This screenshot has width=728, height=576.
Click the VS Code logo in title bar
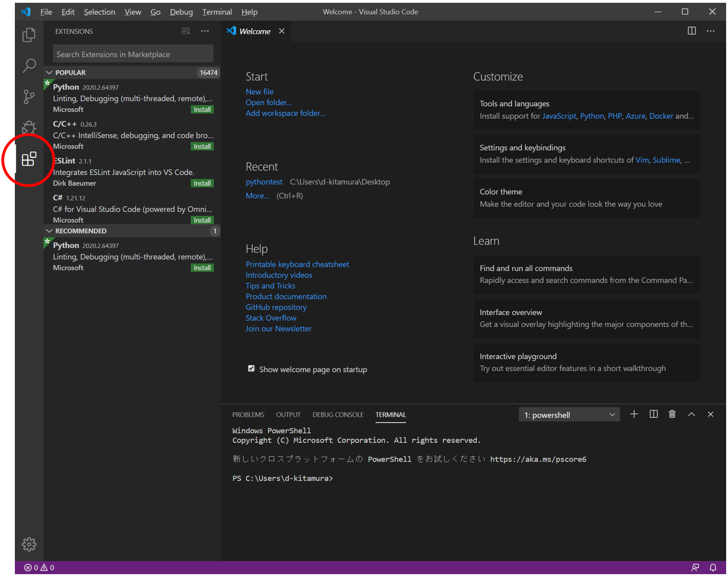point(26,12)
